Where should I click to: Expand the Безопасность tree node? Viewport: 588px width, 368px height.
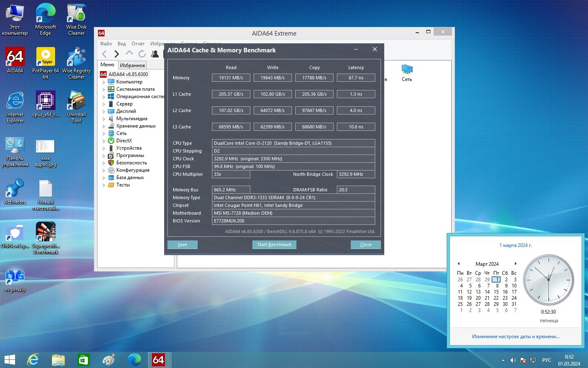[104, 163]
